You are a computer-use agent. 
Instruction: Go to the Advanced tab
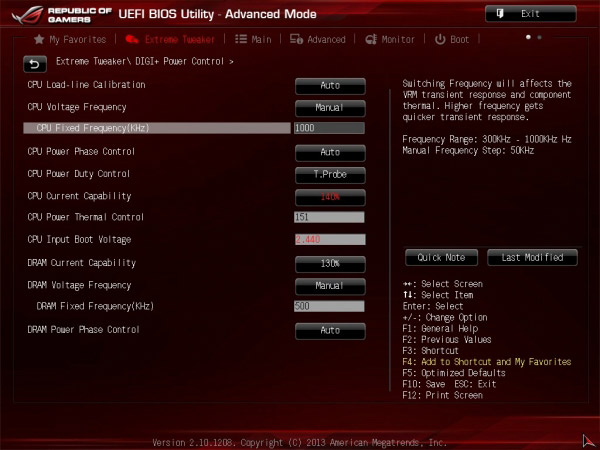click(x=318, y=39)
